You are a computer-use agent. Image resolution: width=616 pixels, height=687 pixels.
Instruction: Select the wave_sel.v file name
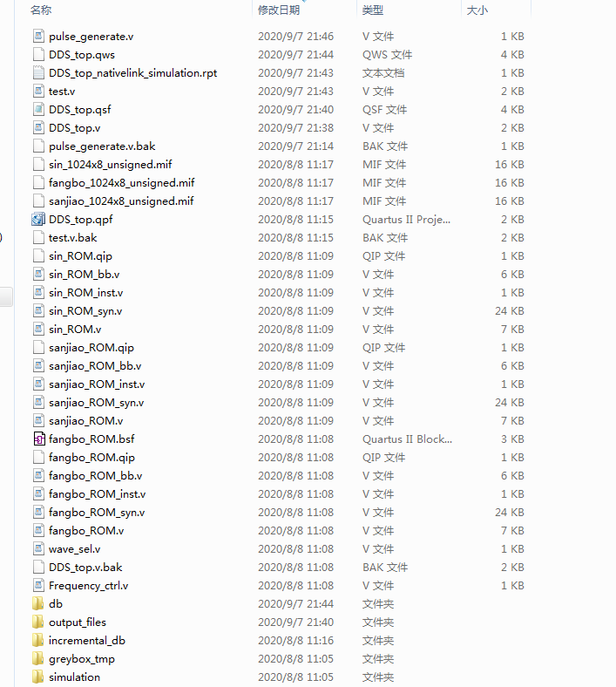pyautogui.click(x=74, y=549)
